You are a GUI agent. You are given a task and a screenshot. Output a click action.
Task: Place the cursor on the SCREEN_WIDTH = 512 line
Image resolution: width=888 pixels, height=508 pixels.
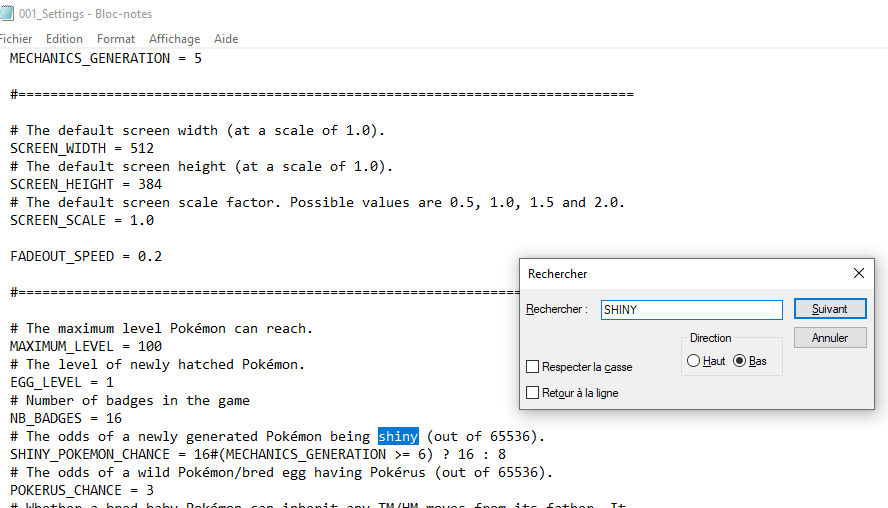pyautogui.click(x=82, y=148)
